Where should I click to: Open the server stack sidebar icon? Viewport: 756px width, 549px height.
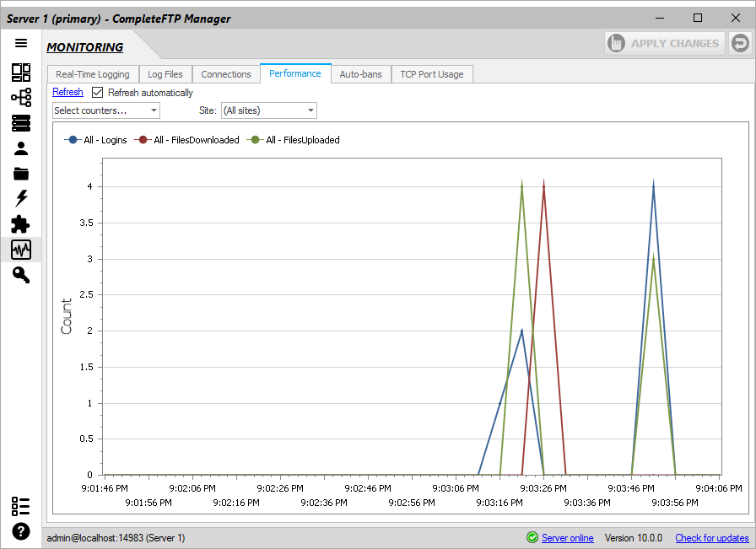[21, 123]
